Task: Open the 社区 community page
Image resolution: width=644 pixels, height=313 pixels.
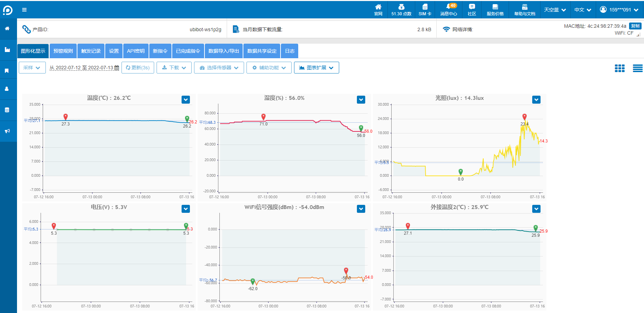Action: pos(472,10)
